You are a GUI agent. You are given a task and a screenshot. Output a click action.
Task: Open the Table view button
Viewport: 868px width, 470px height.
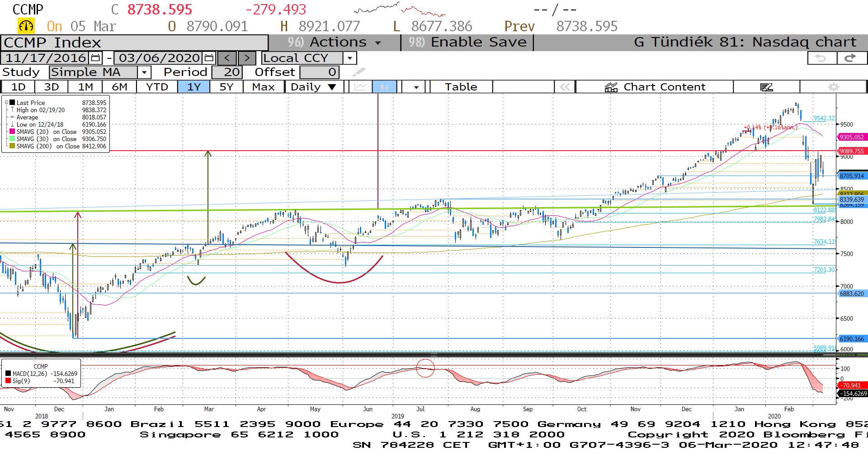[x=461, y=87]
